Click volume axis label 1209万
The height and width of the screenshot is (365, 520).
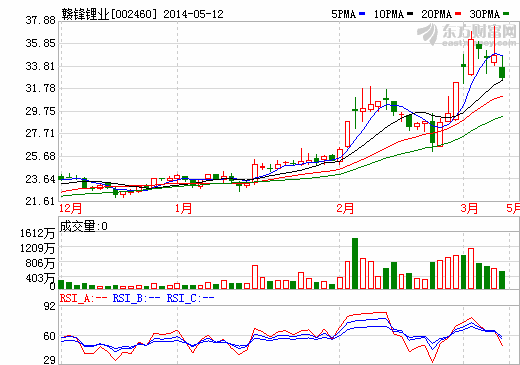coord(37,248)
